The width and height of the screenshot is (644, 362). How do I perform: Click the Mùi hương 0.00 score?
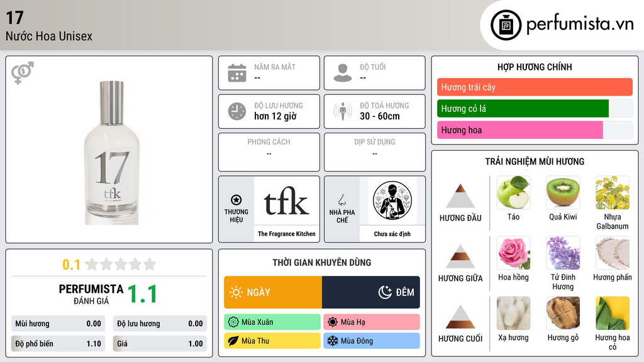(58, 324)
